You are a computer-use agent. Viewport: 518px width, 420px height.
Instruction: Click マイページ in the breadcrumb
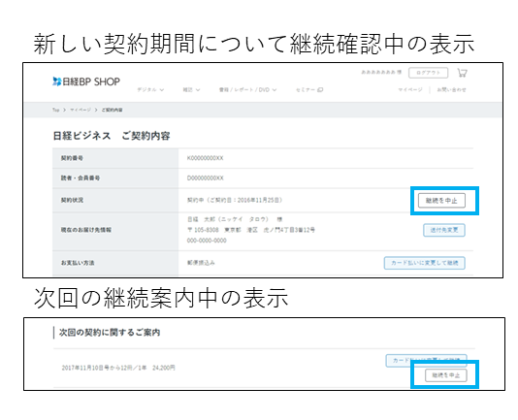pyautogui.click(x=81, y=110)
